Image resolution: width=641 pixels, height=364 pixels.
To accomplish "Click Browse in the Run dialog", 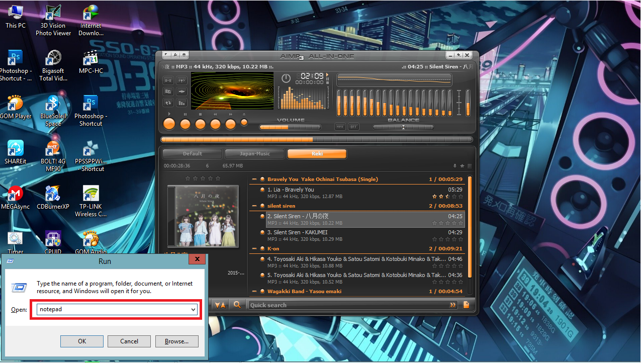I will click(x=176, y=341).
